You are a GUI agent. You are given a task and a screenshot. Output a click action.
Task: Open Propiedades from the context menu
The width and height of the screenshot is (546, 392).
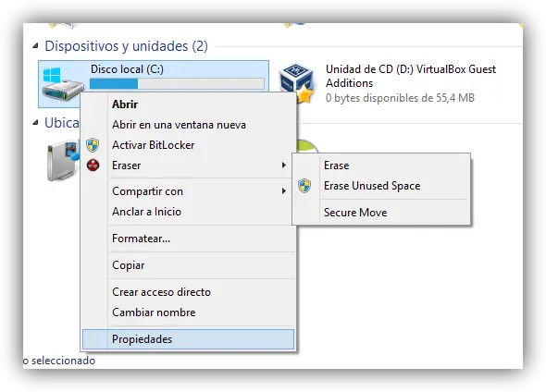point(188,339)
